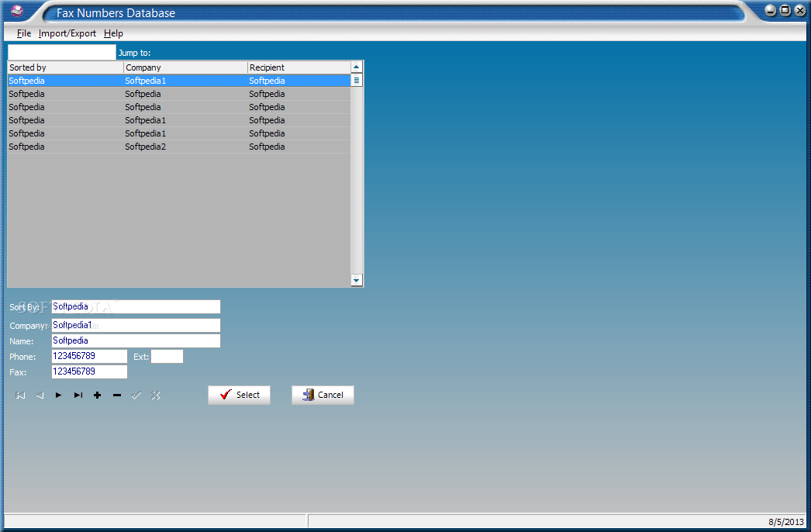Delete record with minus icon
Viewport: 811px width, 532px height.
pos(117,396)
